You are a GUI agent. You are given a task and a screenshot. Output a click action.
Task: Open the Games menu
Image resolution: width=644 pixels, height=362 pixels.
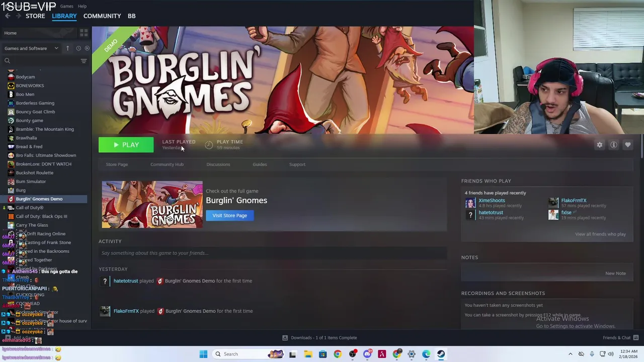tap(66, 6)
